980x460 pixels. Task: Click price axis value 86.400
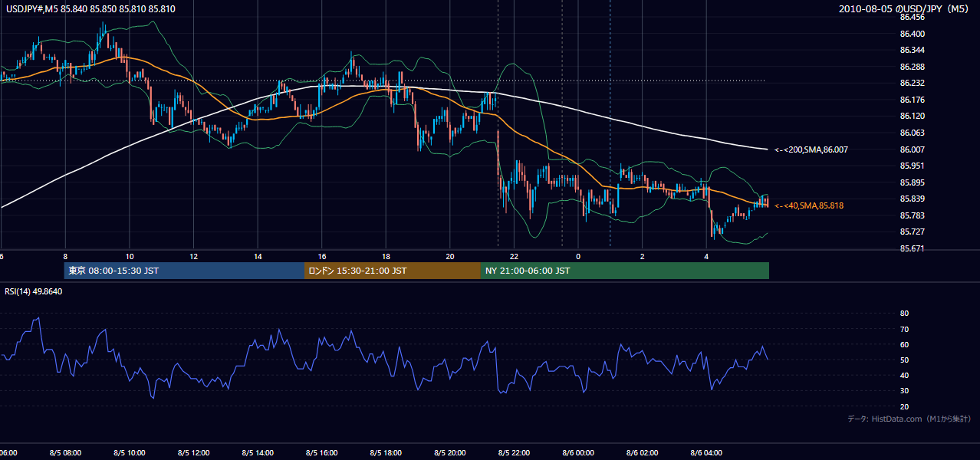tap(913, 34)
